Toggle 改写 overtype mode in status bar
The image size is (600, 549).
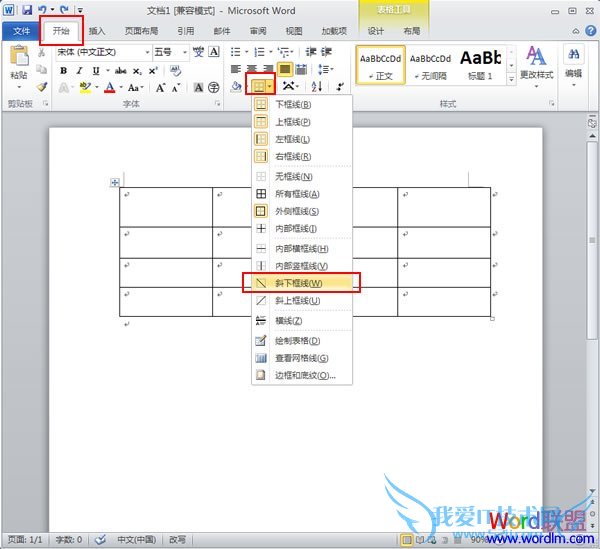coord(177,539)
